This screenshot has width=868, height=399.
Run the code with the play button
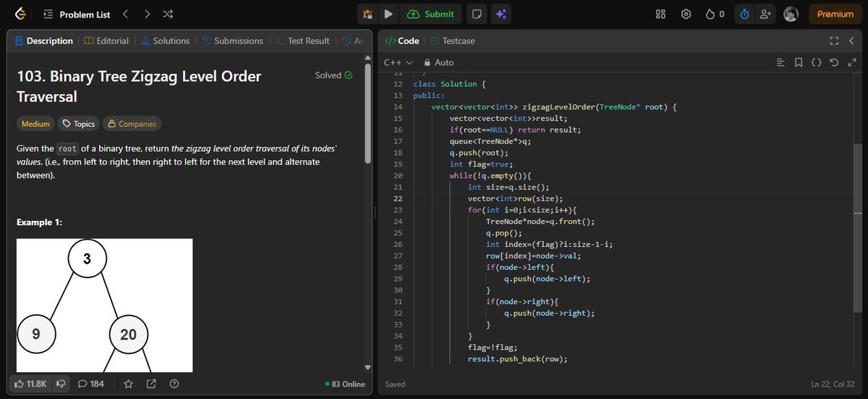click(388, 14)
